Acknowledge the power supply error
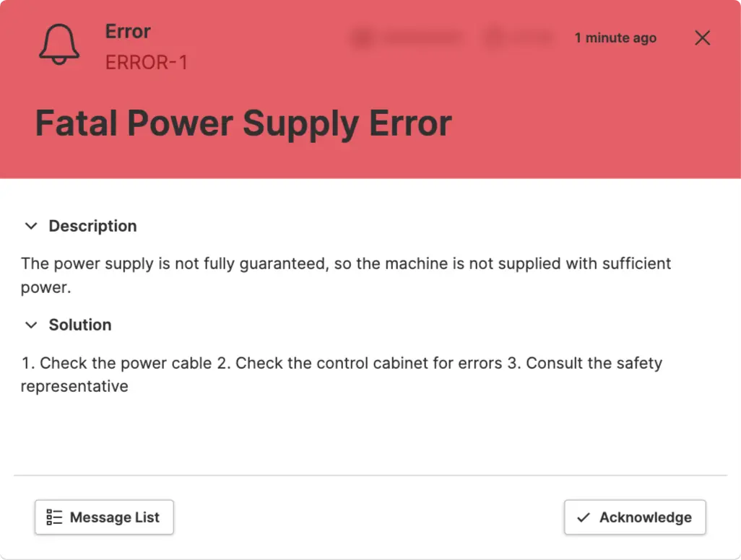The image size is (741, 560). pos(635,517)
